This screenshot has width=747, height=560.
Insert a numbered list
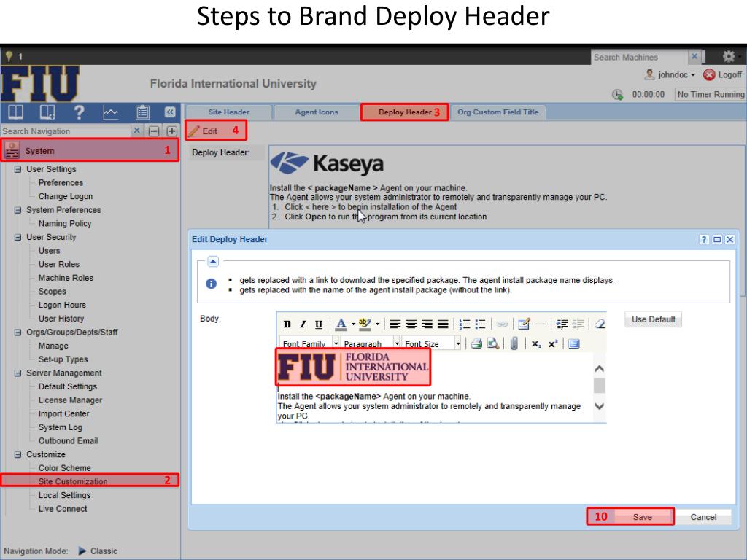(465, 324)
